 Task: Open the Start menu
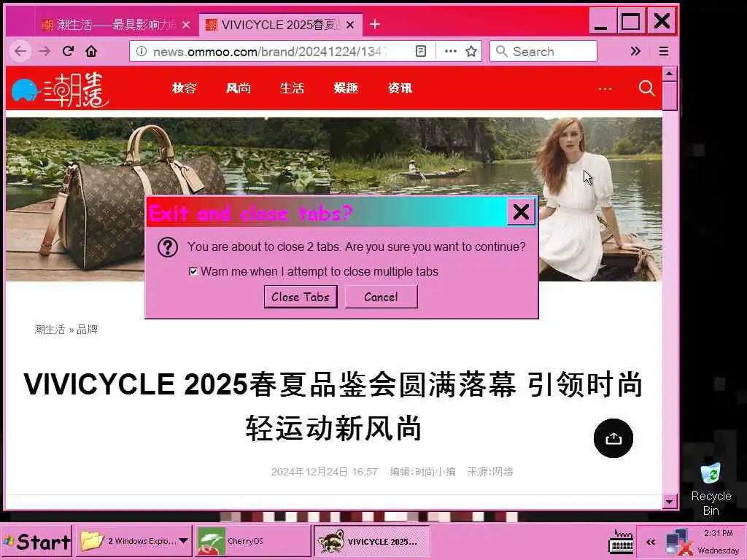tap(36, 542)
